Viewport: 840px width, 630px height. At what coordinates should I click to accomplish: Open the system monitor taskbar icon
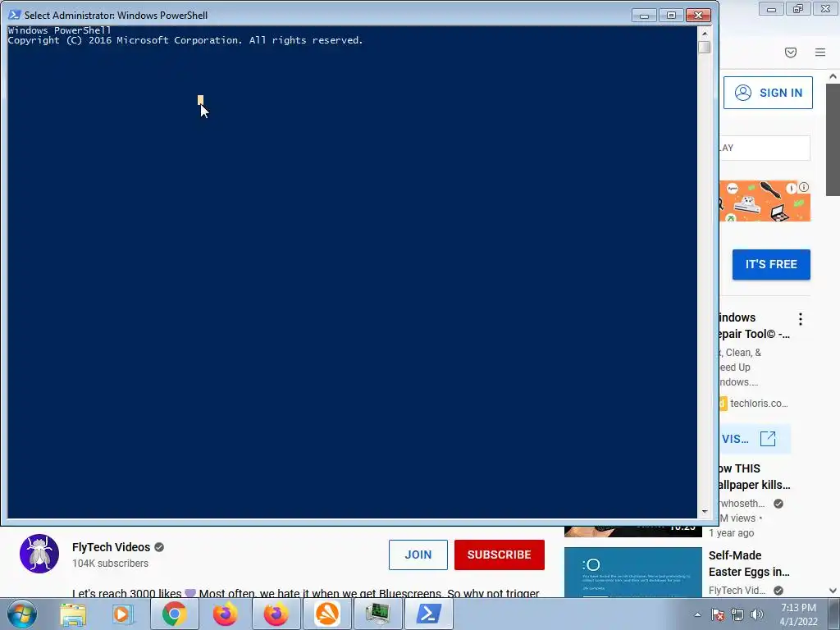point(377,614)
